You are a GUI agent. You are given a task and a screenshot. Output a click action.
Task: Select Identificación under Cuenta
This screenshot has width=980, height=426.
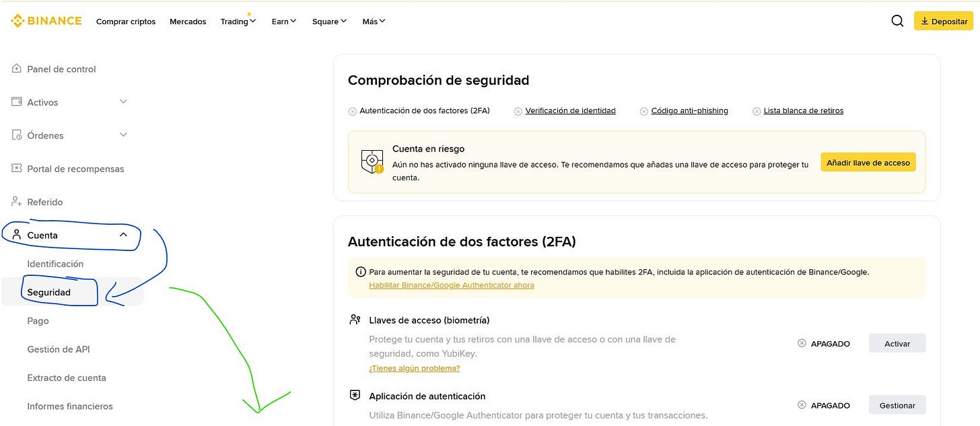(55, 264)
